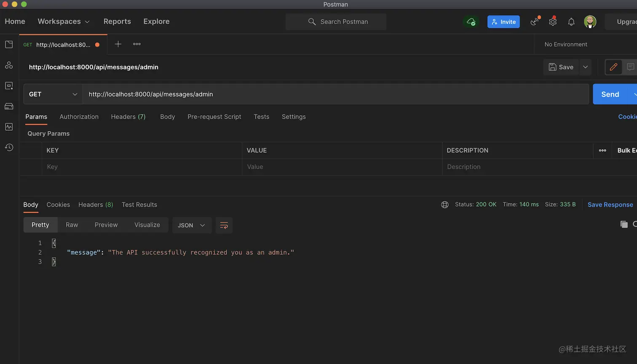This screenshot has width=637, height=364.
Task: Open Postman settings gear
Action: 553,21
